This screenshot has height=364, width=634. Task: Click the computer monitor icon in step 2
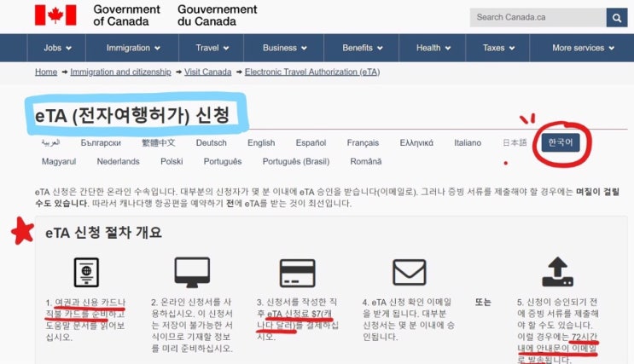pos(192,272)
